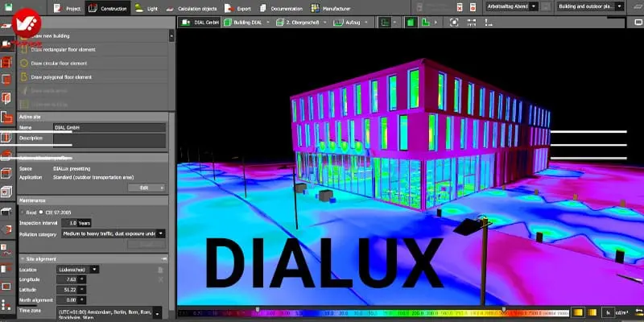Select the CIE 97:2005 radio button
This screenshot has height=322, width=644.
coord(41,213)
